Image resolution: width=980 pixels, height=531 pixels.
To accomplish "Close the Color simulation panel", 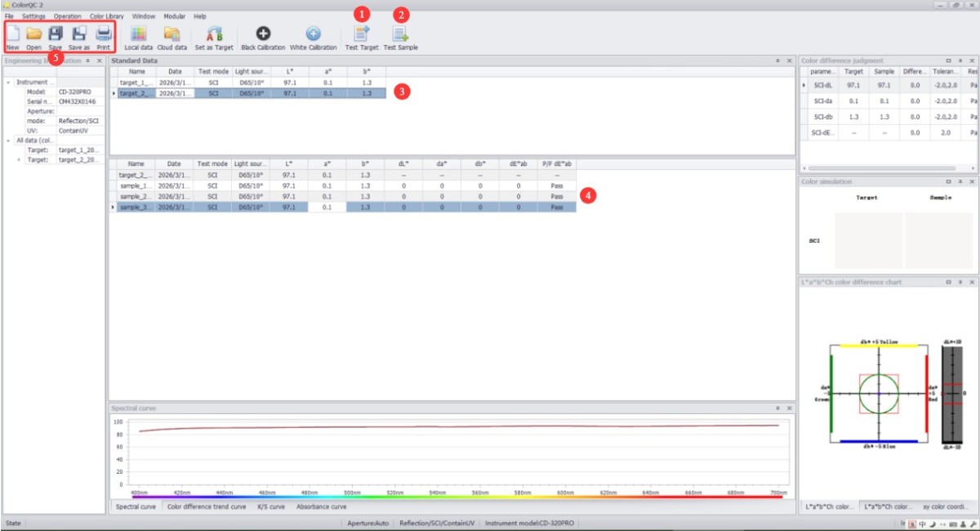I will pos(971,181).
